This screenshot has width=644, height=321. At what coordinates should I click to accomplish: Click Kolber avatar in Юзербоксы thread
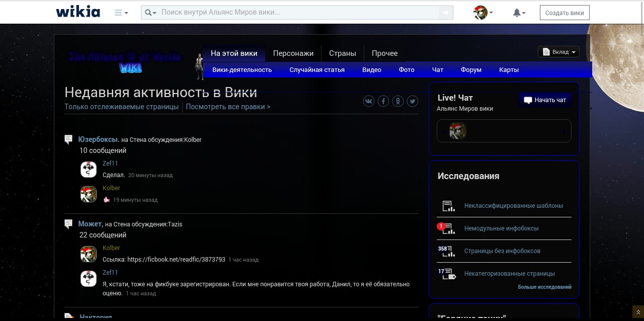click(89, 194)
